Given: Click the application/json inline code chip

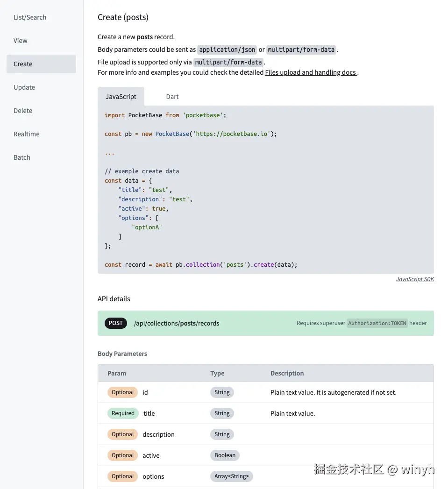Looking at the screenshot, I should (x=227, y=50).
